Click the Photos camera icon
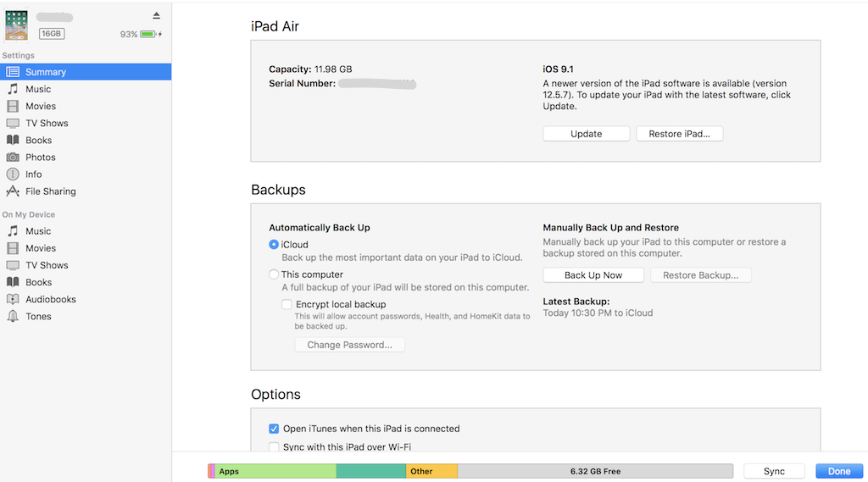The image size is (868, 482). (x=13, y=158)
